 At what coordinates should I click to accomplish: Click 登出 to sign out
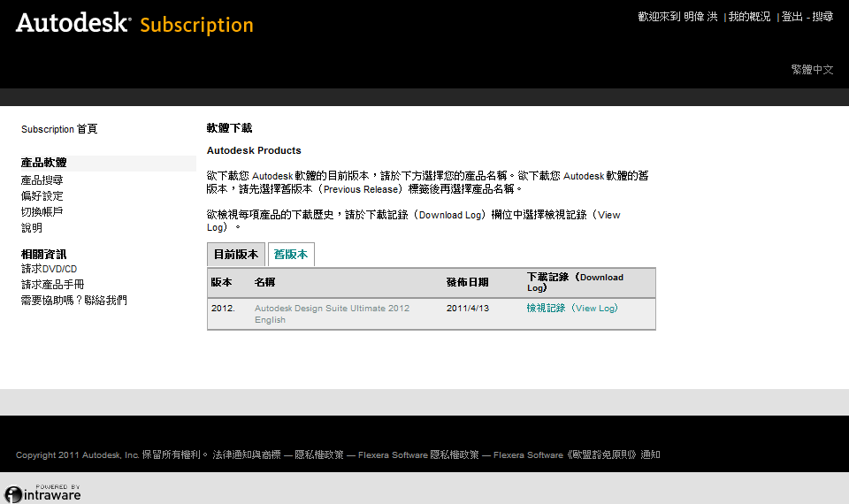(792, 17)
